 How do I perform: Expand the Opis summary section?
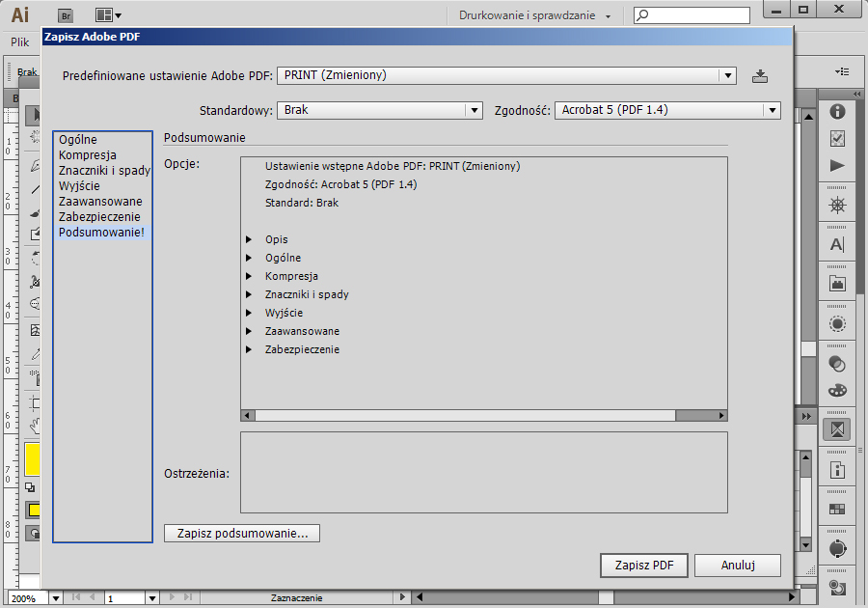pos(249,239)
